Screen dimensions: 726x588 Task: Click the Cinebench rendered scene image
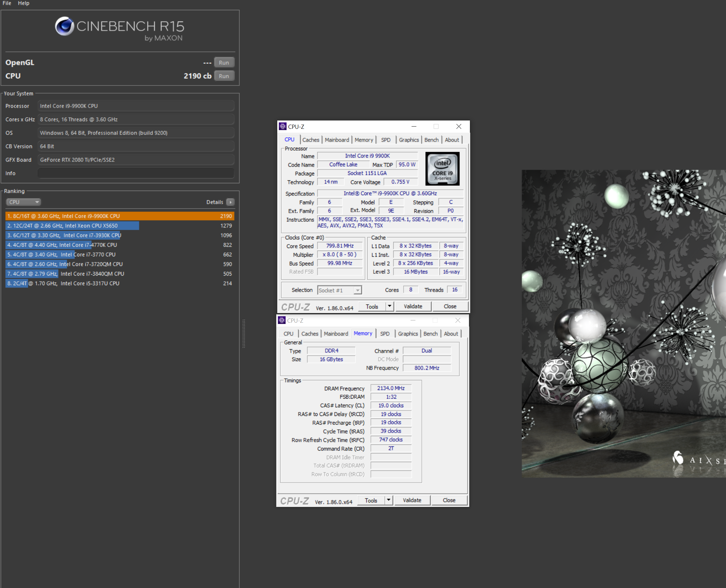[x=624, y=324]
